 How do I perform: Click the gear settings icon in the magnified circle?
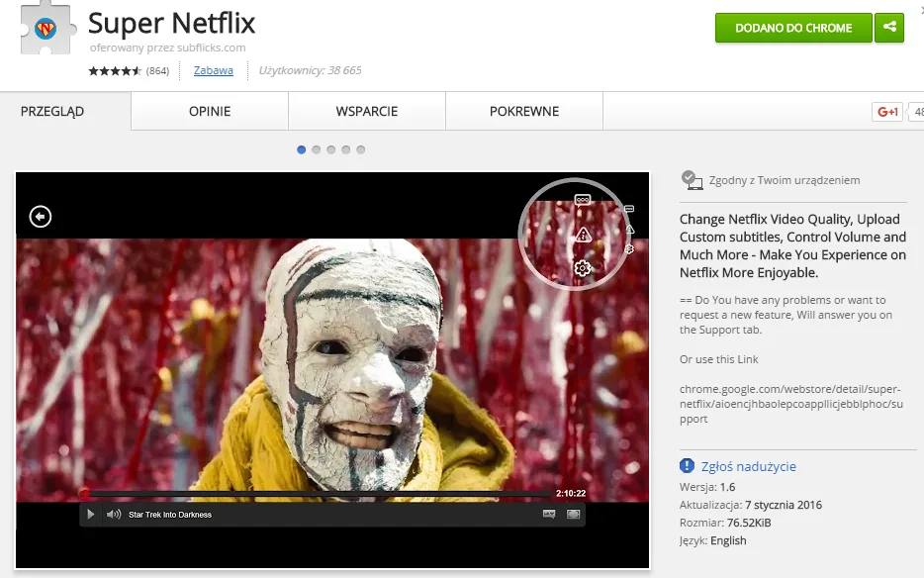click(583, 268)
